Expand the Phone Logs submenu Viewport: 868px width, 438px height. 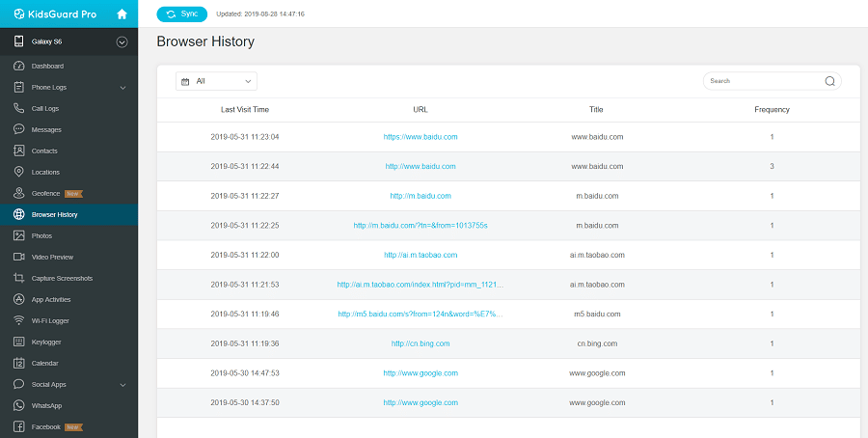click(x=122, y=88)
